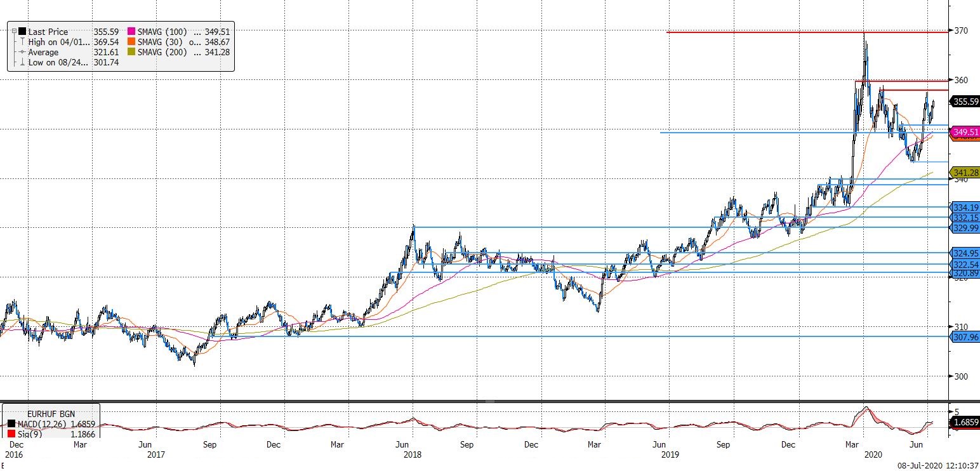Viewport: 980px width, 471px height.
Task: Click the magenta 349.51 axis price tag
Action: (964, 131)
